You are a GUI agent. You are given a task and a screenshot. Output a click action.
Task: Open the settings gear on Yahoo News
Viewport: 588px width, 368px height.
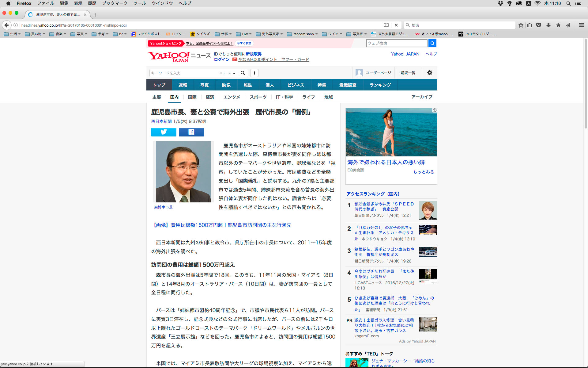point(429,73)
